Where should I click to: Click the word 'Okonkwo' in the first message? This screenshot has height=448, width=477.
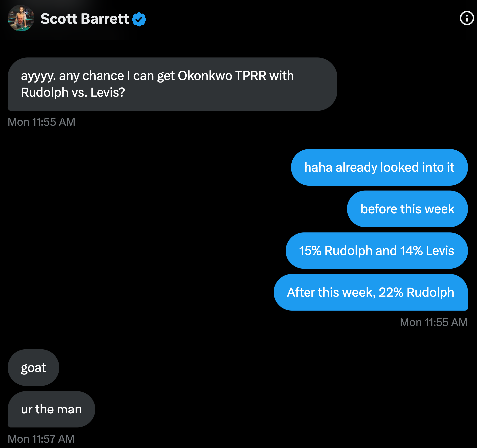point(205,76)
